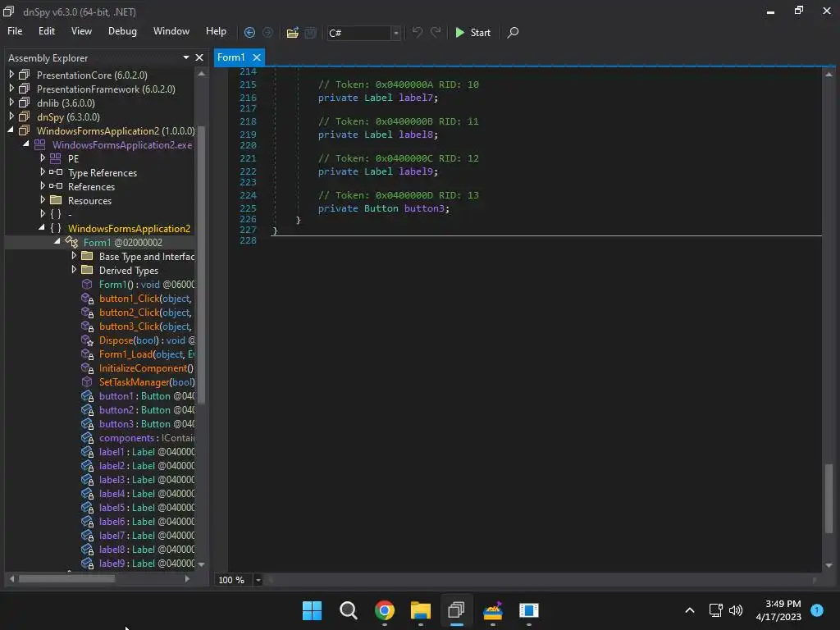Select InitializeComponent() method in tree
The image size is (840, 630).
click(146, 368)
